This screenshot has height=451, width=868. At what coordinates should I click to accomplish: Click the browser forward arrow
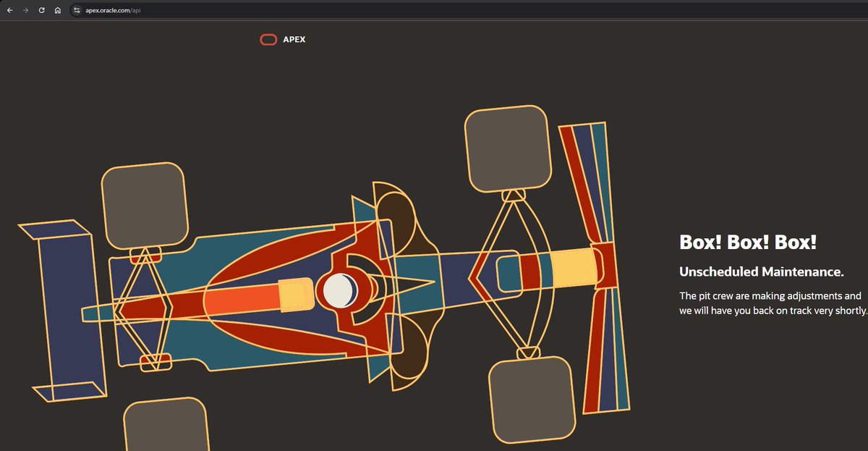click(x=26, y=11)
